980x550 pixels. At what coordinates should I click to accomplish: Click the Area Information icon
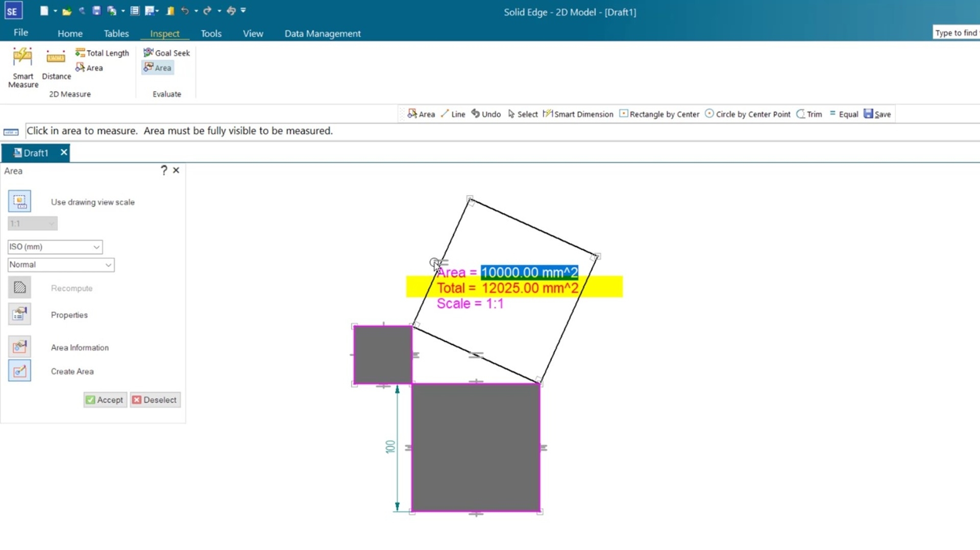tap(19, 347)
